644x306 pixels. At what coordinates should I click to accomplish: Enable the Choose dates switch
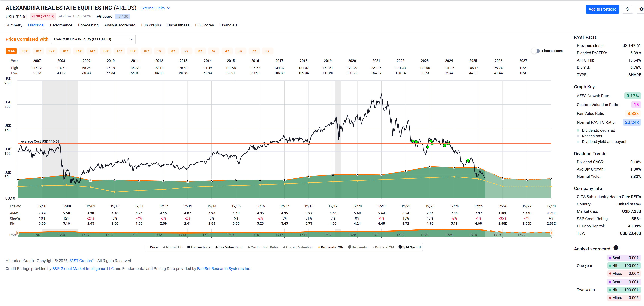click(535, 51)
